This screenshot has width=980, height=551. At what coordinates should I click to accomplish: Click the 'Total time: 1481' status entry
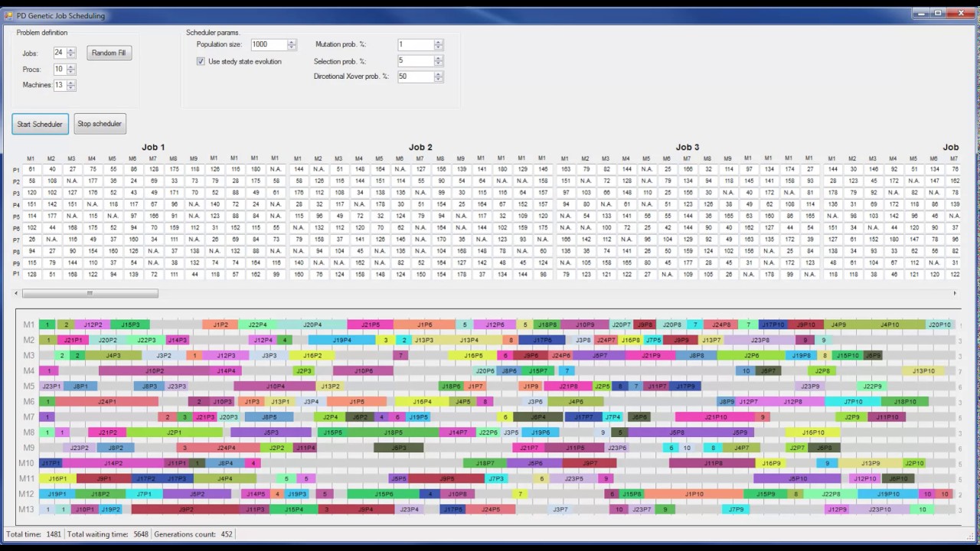34,534
